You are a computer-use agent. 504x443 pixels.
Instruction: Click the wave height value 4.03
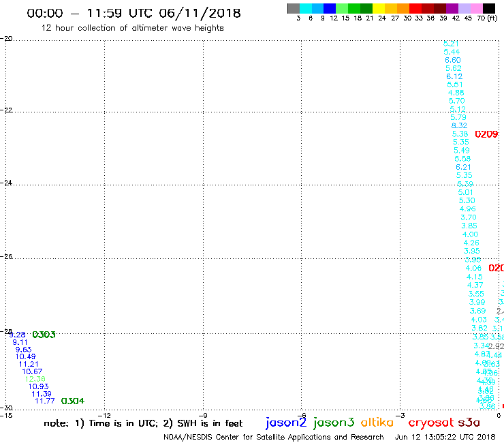click(479, 320)
